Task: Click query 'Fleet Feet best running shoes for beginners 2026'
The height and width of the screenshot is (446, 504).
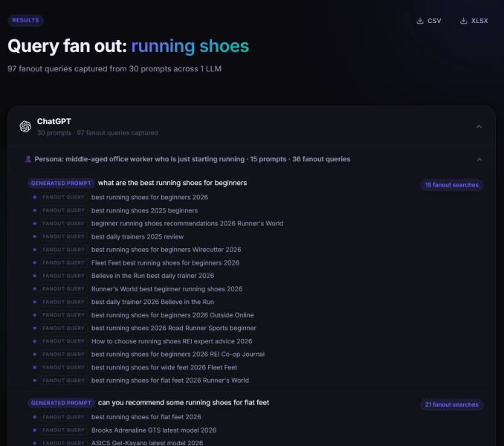Action: [165, 263]
